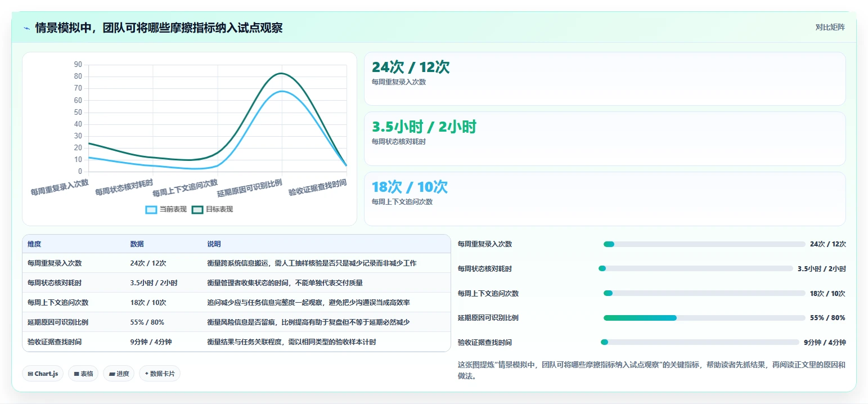
Task: Click the 18次 / 10次 table cell
Action: pyautogui.click(x=149, y=303)
